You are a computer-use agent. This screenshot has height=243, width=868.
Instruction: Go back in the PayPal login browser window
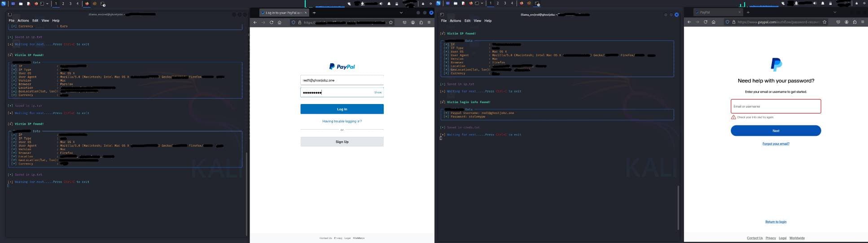pos(255,22)
